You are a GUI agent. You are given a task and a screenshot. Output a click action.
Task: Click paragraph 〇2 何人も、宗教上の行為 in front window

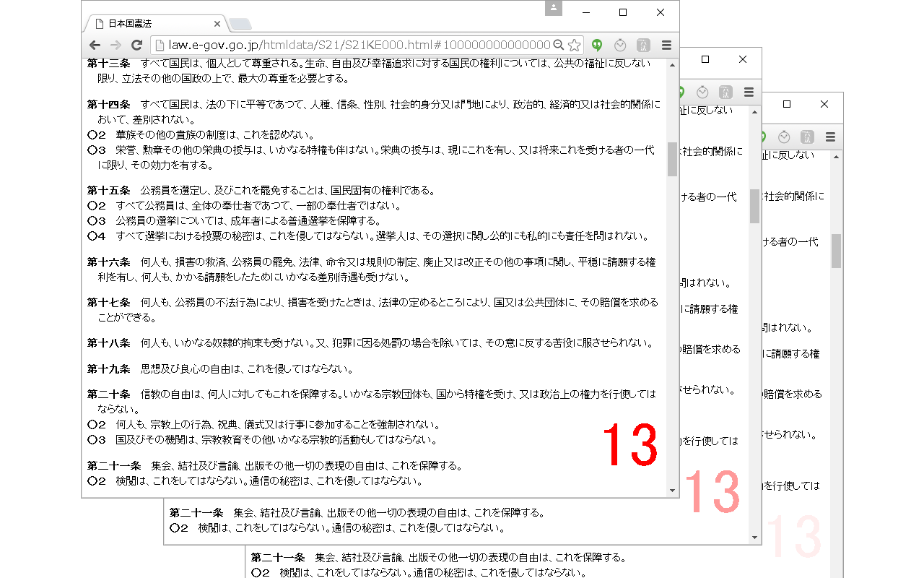pos(264,424)
